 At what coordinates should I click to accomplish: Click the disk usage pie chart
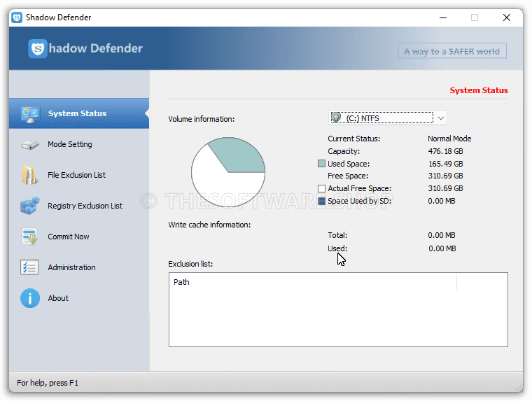[228, 172]
